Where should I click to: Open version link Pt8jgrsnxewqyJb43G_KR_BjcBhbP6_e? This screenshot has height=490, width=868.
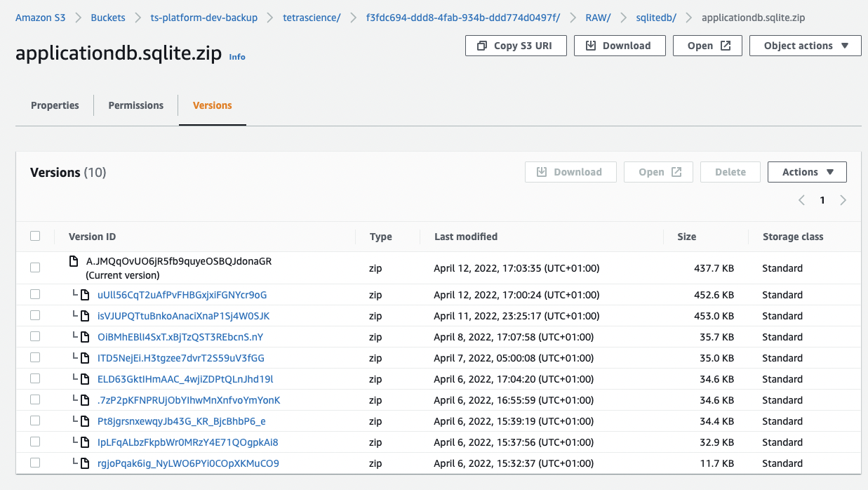[x=182, y=421]
